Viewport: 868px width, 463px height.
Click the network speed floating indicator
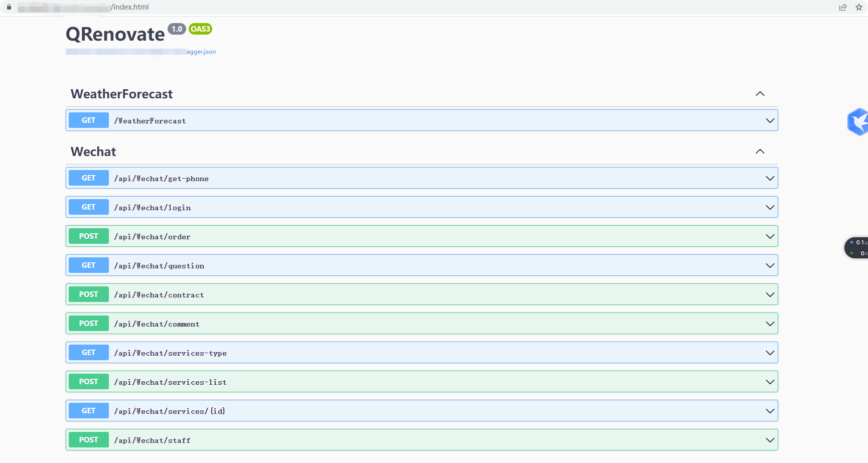(x=857, y=248)
